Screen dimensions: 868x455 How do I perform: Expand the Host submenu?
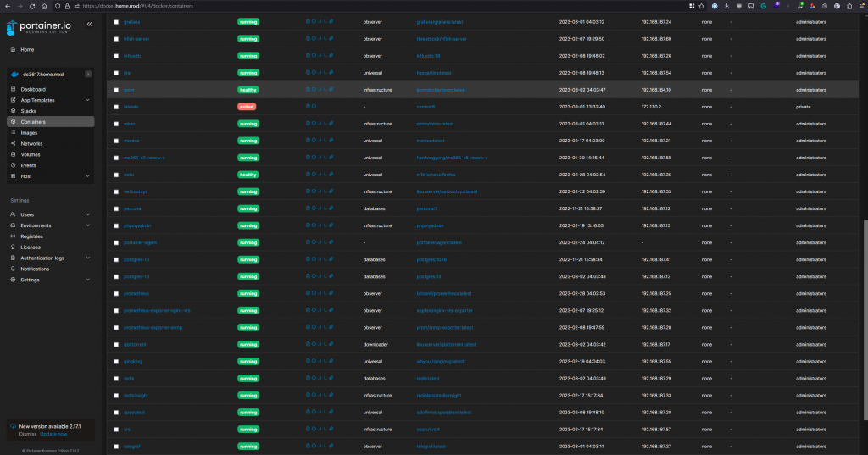pyautogui.click(x=87, y=176)
